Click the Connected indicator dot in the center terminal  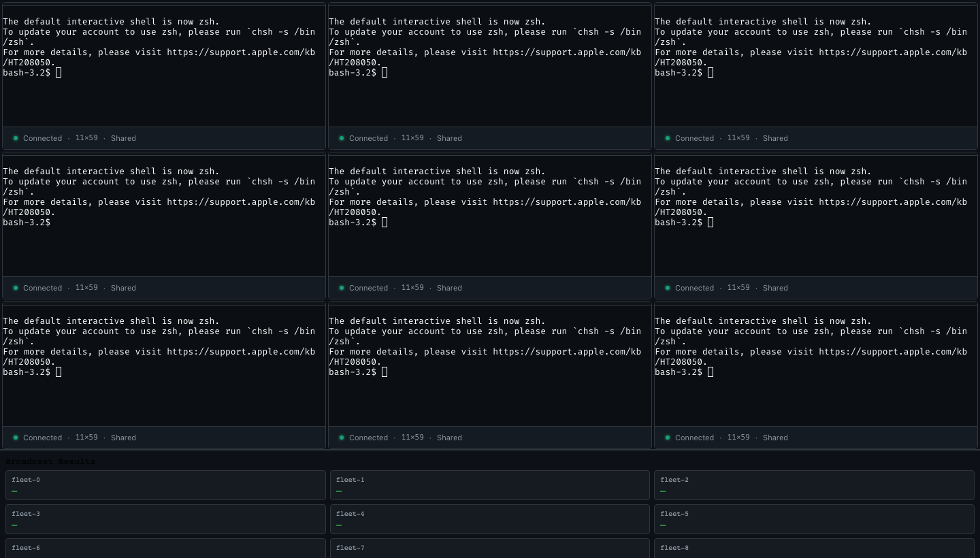[x=342, y=288]
